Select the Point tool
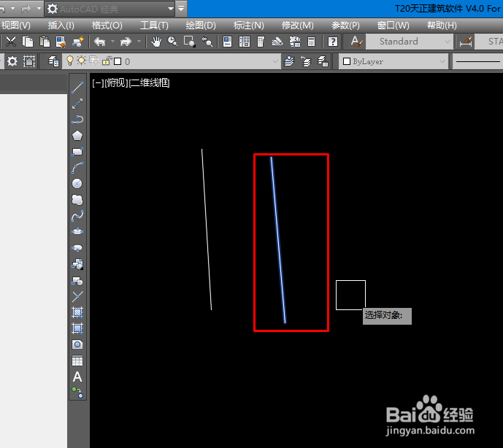The width and height of the screenshot is (503, 448). coord(77,297)
